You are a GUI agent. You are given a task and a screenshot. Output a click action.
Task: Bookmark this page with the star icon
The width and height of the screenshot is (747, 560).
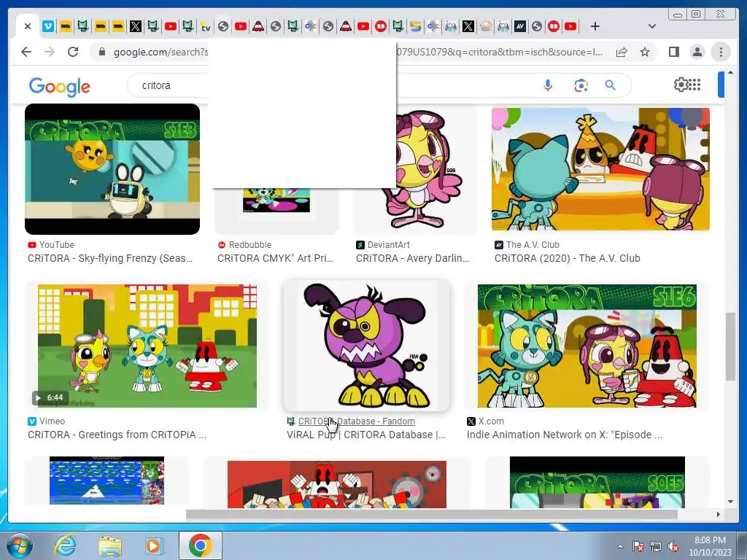pyautogui.click(x=645, y=52)
